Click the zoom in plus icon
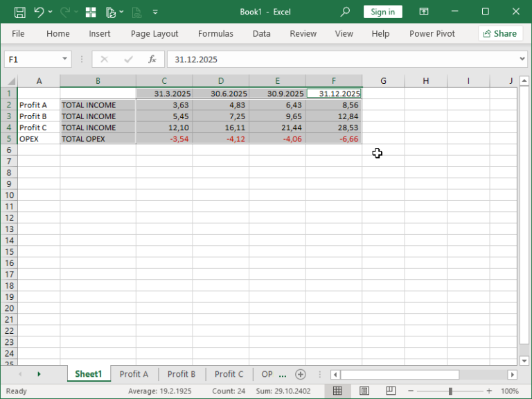The width and height of the screenshot is (532, 399). [x=489, y=391]
